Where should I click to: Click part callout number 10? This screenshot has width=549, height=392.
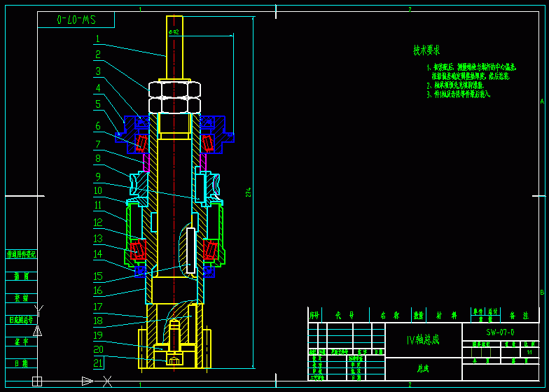tap(98, 190)
